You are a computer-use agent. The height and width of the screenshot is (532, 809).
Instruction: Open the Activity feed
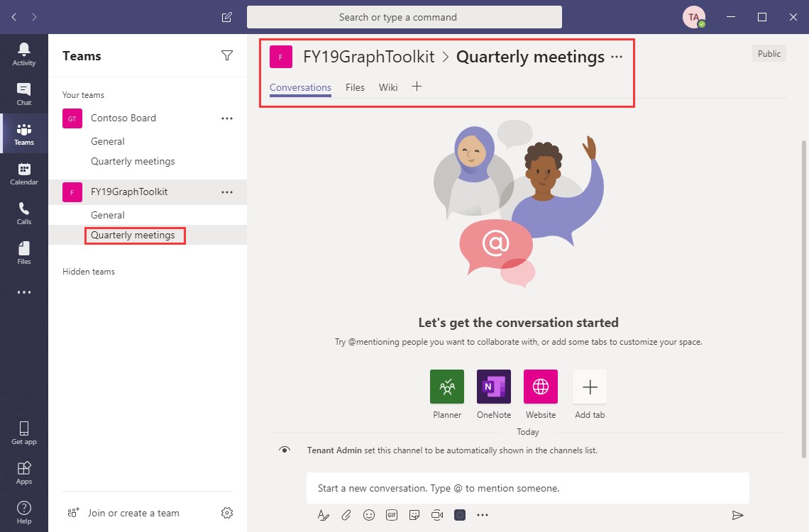pyautogui.click(x=23, y=54)
